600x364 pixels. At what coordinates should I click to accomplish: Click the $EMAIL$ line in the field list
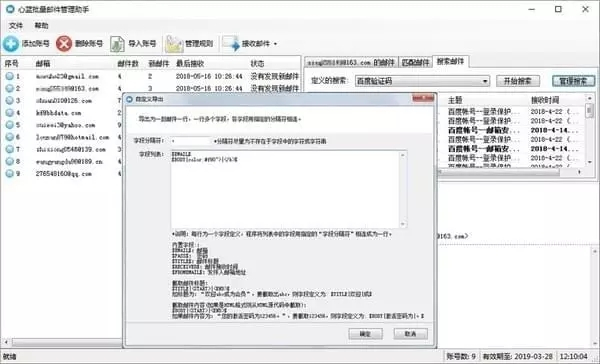pyautogui.click(x=182, y=154)
